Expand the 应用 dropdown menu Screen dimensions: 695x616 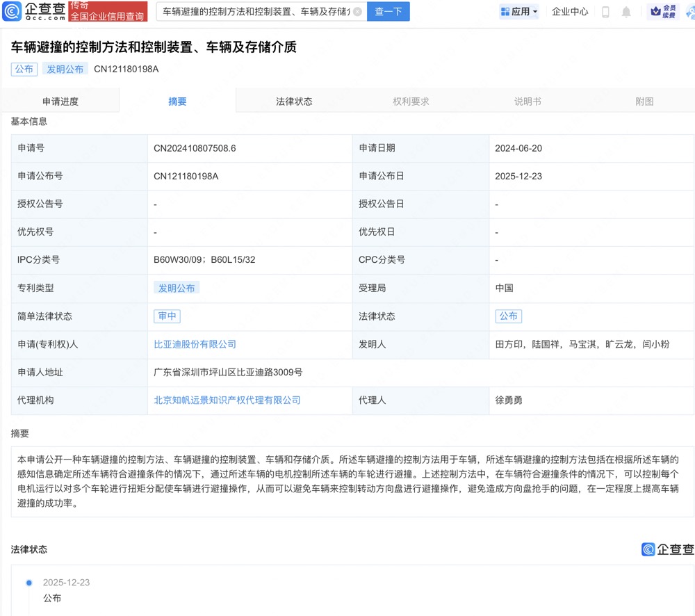pyautogui.click(x=519, y=12)
